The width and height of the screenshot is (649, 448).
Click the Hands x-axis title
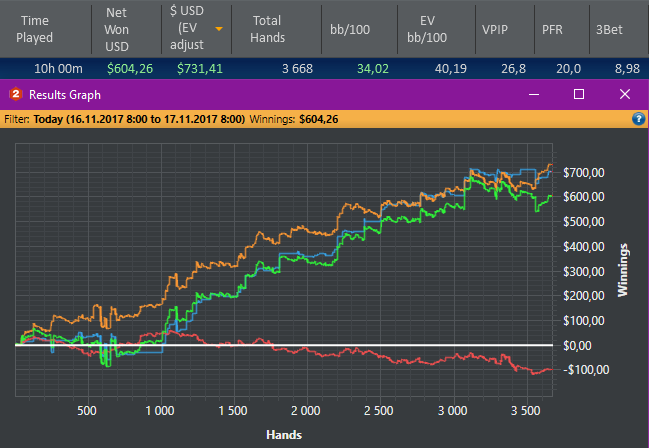pyautogui.click(x=284, y=435)
